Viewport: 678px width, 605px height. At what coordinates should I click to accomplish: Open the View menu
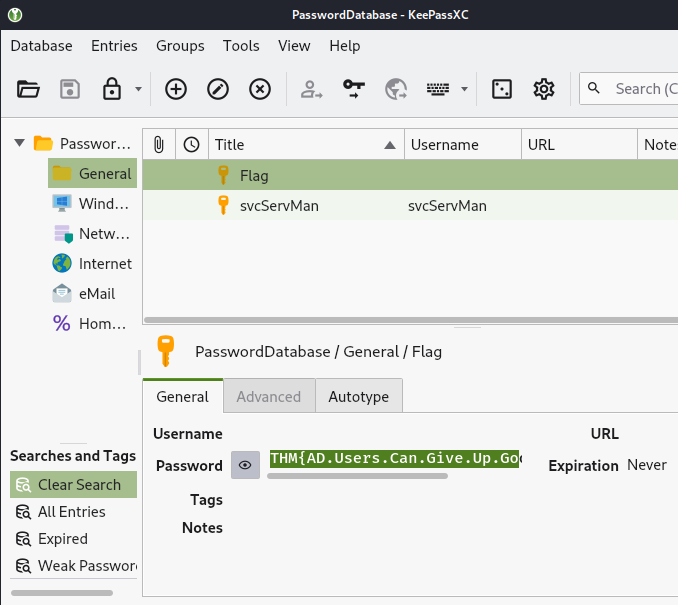(x=294, y=46)
